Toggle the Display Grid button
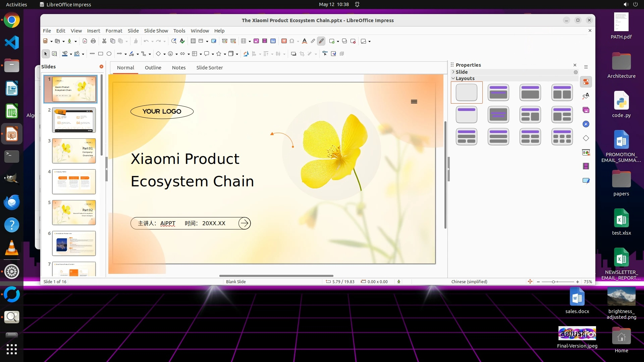 (x=193, y=41)
